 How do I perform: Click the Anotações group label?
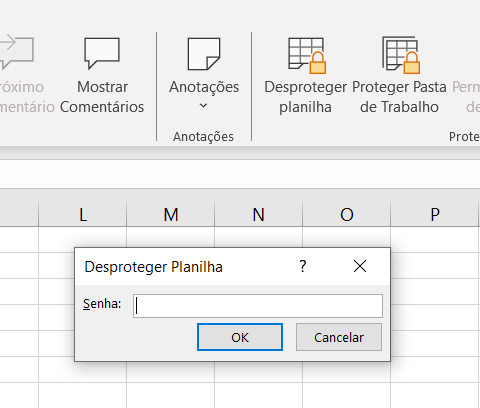tap(203, 137)
